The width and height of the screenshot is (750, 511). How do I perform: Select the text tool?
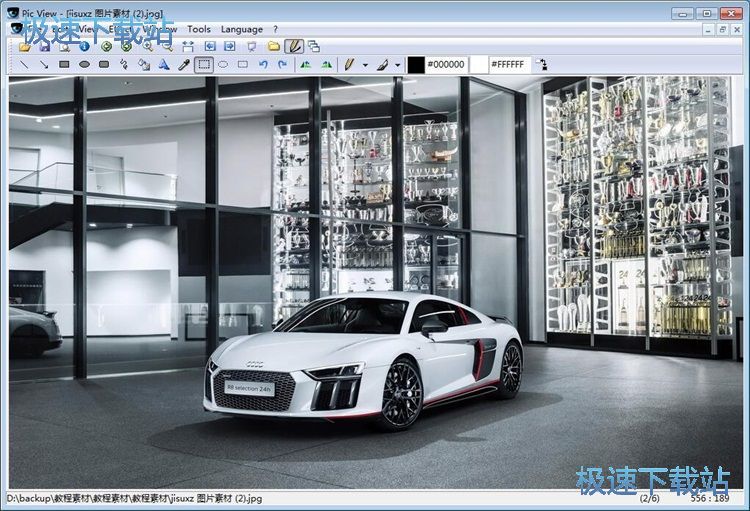pos(163,64)
